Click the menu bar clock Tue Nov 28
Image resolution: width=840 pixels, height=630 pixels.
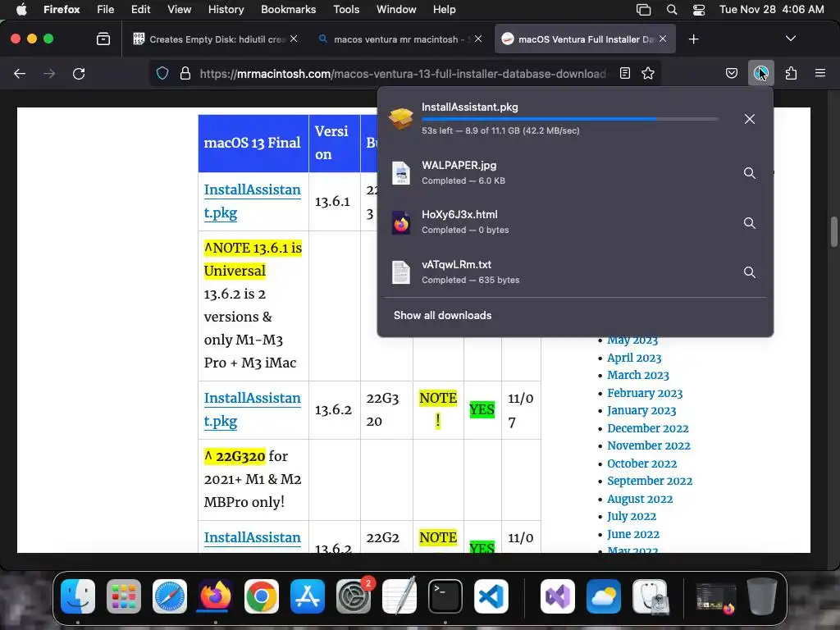pos(771,10)
